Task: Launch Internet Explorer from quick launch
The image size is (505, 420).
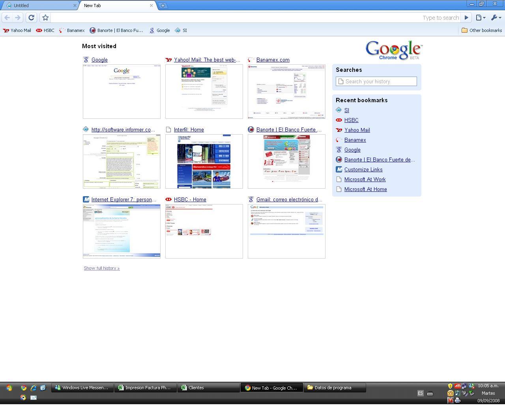Action: click(x=34, y=388)
